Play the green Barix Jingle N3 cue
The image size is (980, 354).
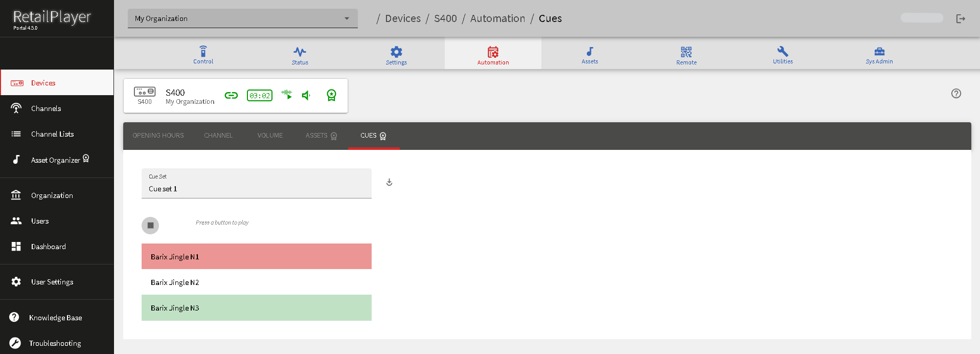click(256, 308)
